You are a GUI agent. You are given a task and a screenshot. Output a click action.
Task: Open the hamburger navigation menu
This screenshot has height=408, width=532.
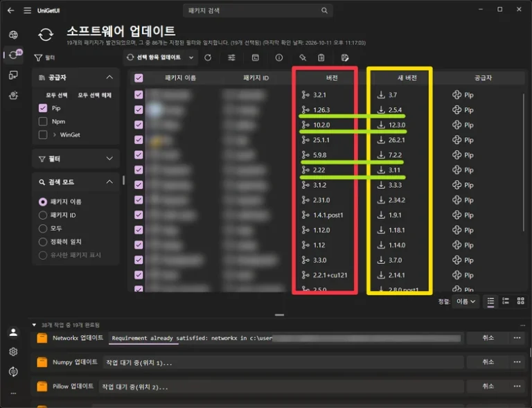click(x=28, y=10)
